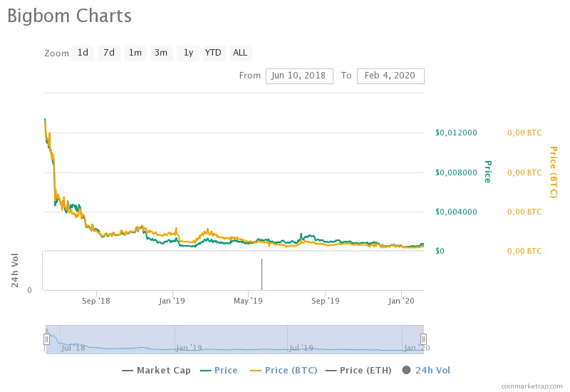Click the Jan '20 x-axis label on main chart

coord(401,301)
